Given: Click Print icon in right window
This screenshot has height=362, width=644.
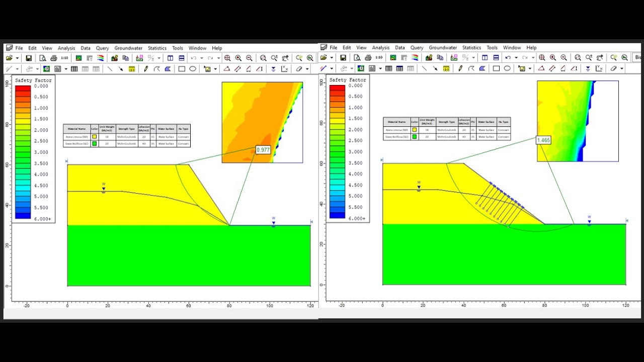Looking at the screenshot, I should click(x=368, y=58).
